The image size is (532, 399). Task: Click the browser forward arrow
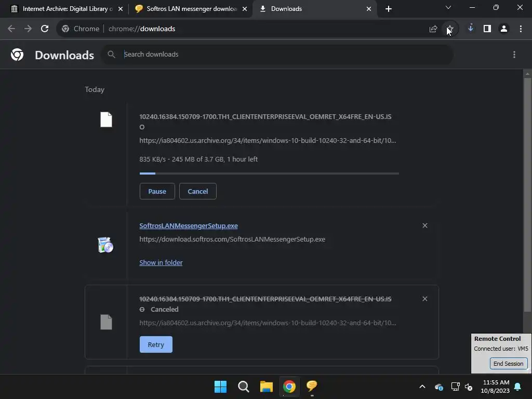click(x=28, y=29)
